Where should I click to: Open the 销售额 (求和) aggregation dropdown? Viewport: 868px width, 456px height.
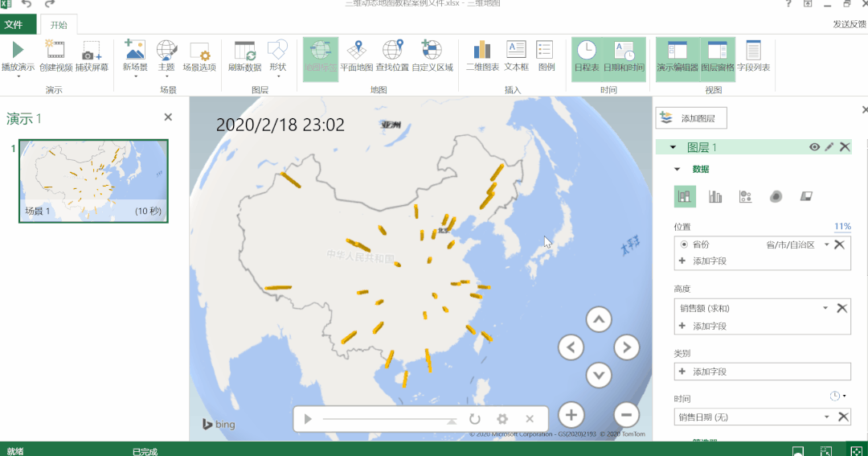coord(825,308)
